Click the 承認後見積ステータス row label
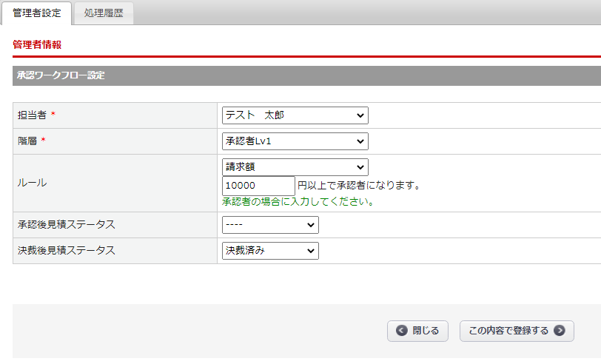601x364 pixels. click(66, 225)
